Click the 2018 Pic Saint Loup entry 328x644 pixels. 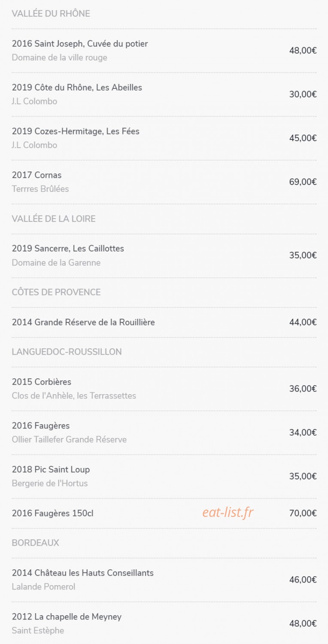164,477
